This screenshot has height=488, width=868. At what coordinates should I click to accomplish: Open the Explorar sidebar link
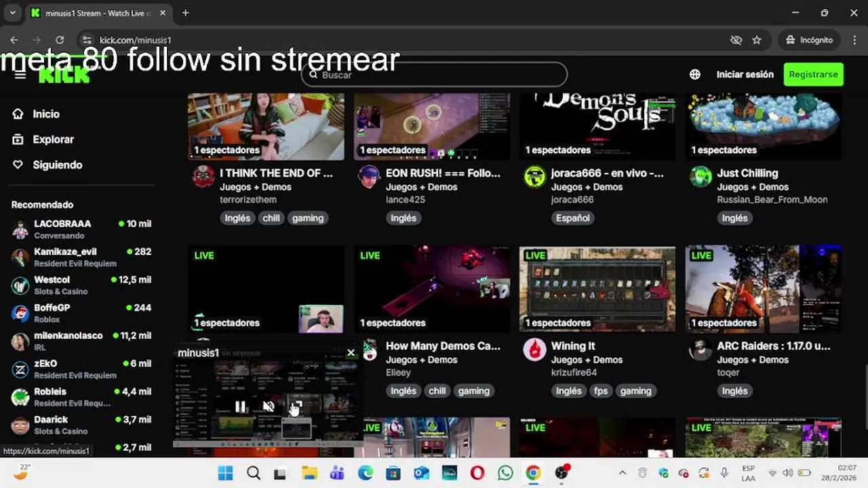click(53, 139)
